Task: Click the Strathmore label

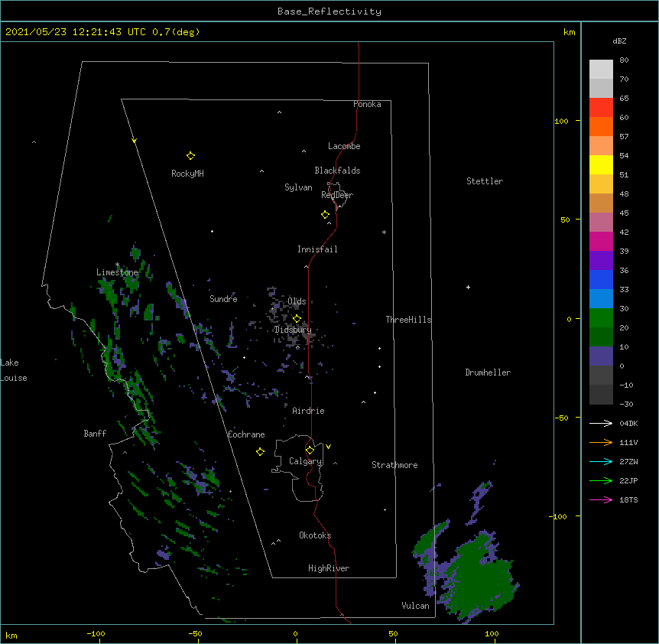Action: pos(394,465)
